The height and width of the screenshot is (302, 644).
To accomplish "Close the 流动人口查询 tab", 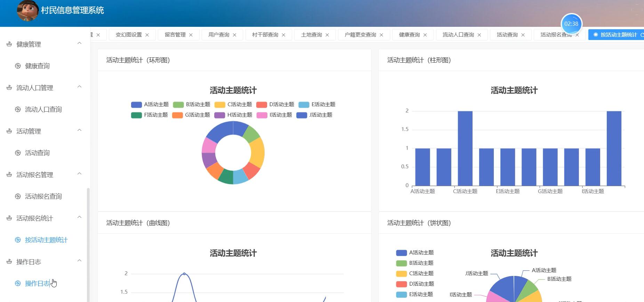I will [480, 35].
